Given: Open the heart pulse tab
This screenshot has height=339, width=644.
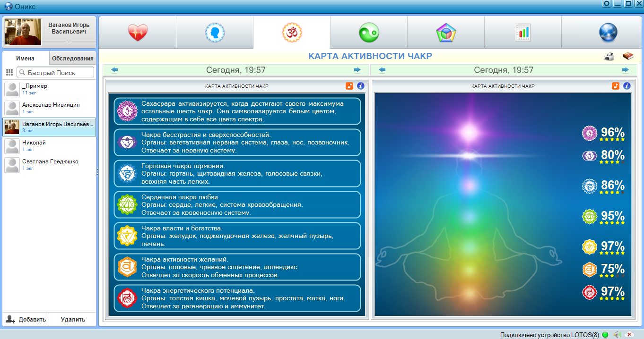Looking at the screenshot, I should click(x=138, y=33).
